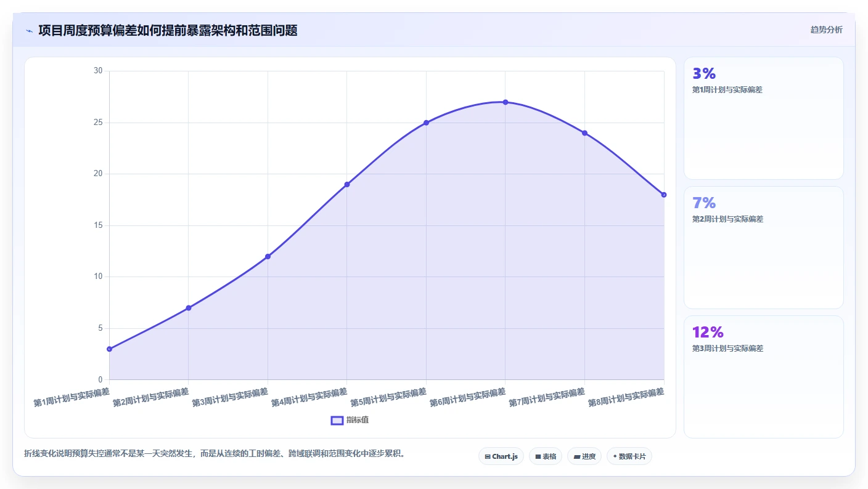The height and width of the screenshot is (489, 868).
Task: Click the y-axis value 25
Action: tap(98, 123)
